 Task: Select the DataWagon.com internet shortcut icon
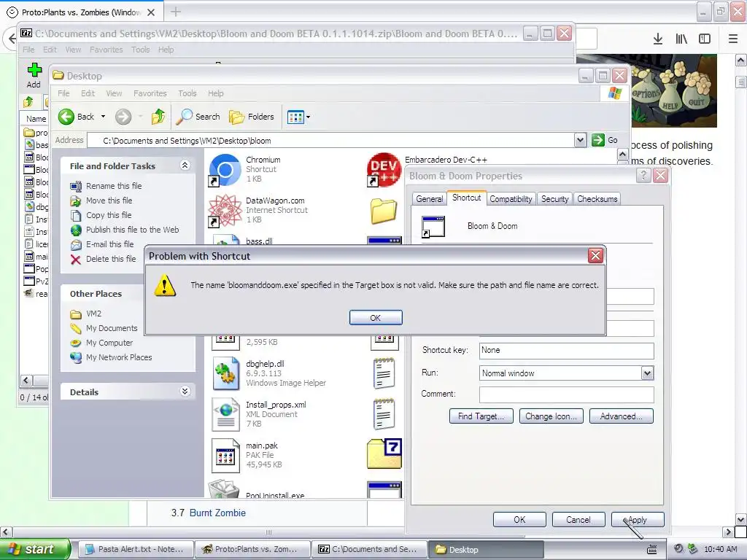225,211
